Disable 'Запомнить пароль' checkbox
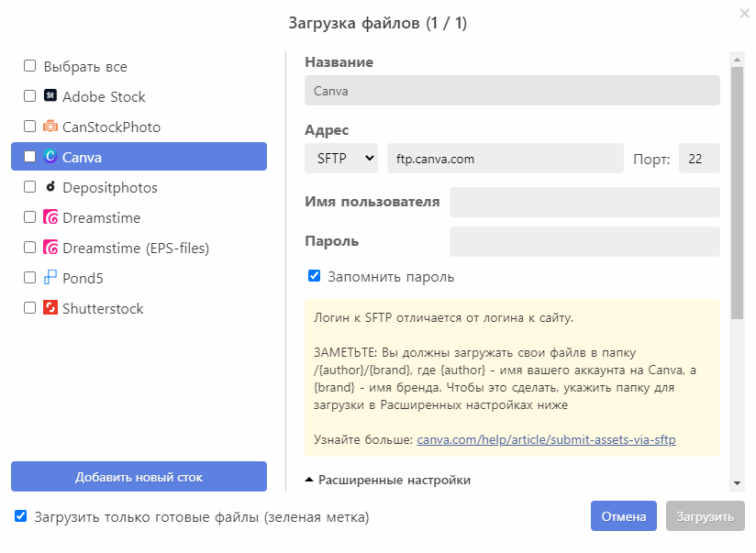The image size is (756, 553). click(314, 276)
